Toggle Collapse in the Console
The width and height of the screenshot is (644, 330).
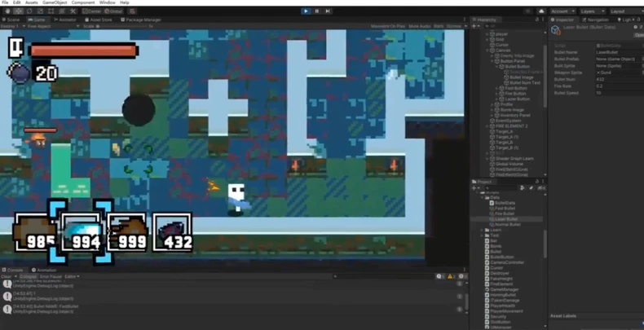pyautogui.click(x=29, y=277)
